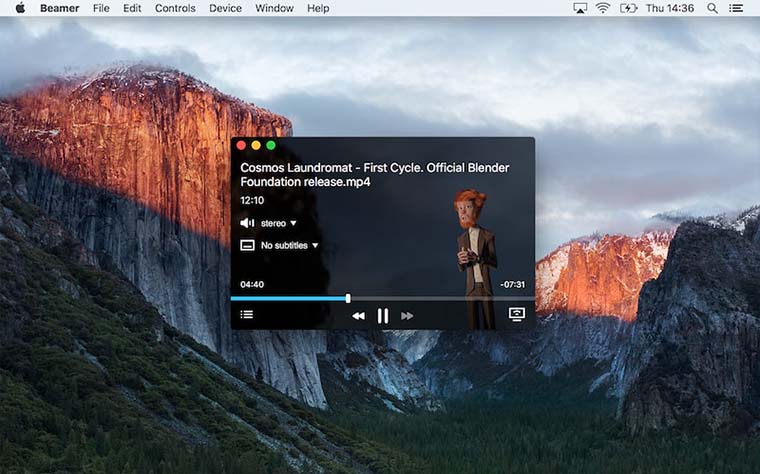Open the Wi-Fi status menu

pos(603,8)
